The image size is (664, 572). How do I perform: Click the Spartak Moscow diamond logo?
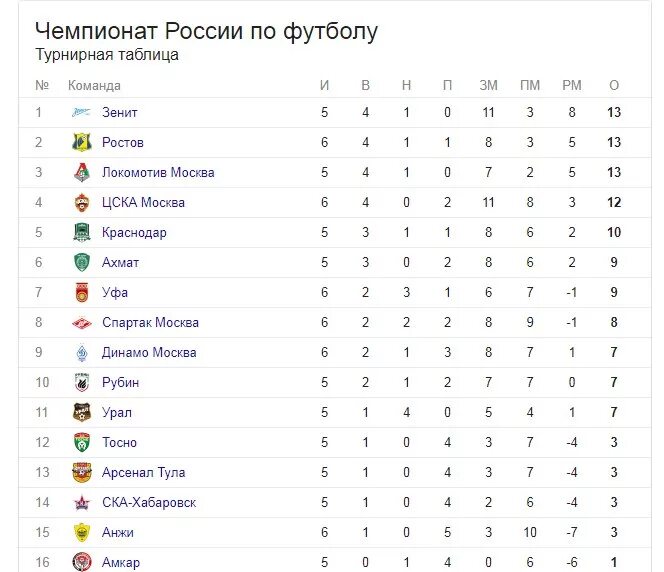pos(82,323)
